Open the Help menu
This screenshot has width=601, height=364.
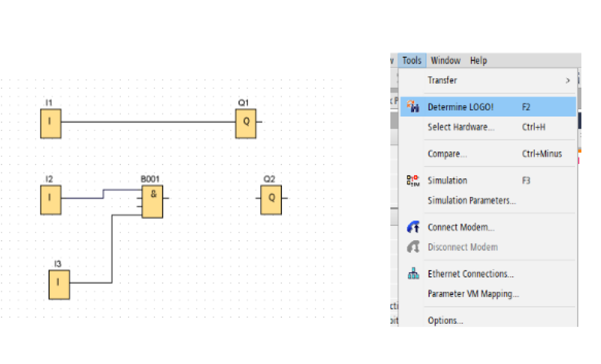click(x=478, y=61)
